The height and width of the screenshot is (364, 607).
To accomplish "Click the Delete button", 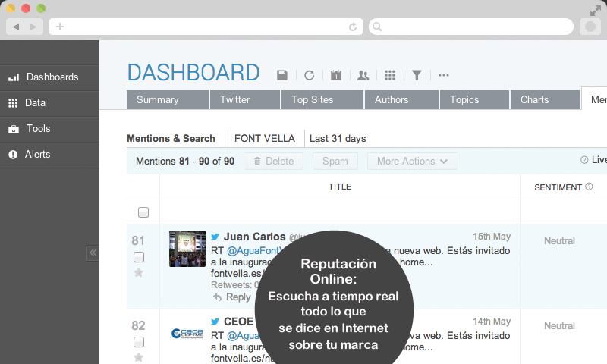I will click(x=273, y=162).
